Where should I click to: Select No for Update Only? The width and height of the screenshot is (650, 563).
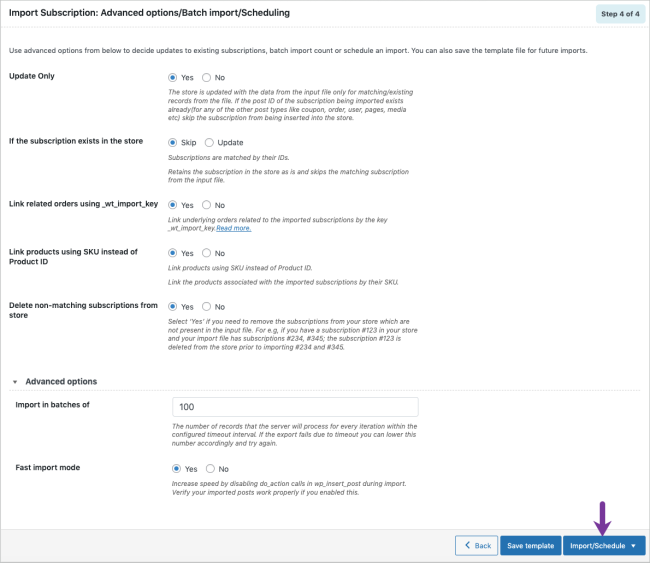pyautogui.click(x=206, y=78)
